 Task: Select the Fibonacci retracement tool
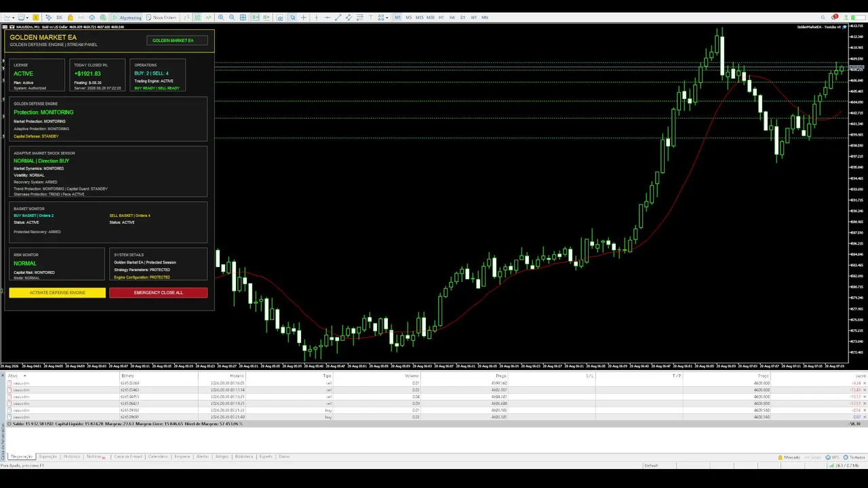[x=359, y=18]
